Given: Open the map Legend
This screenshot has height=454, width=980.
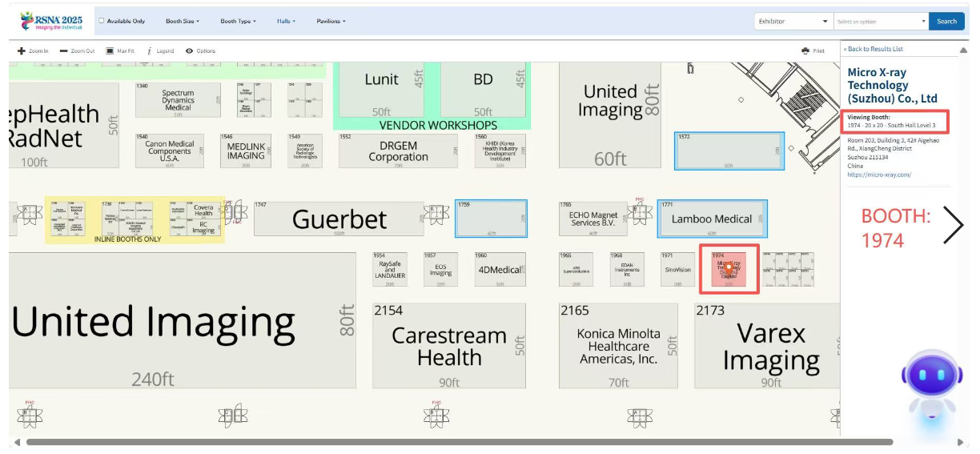Looking at the screenshot, I should [151, 51].
